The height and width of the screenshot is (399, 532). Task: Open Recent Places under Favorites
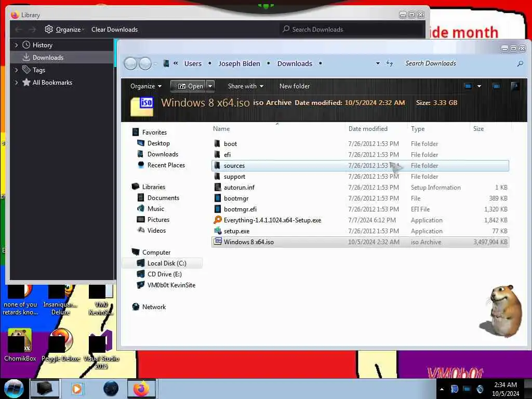pos(166,165)
